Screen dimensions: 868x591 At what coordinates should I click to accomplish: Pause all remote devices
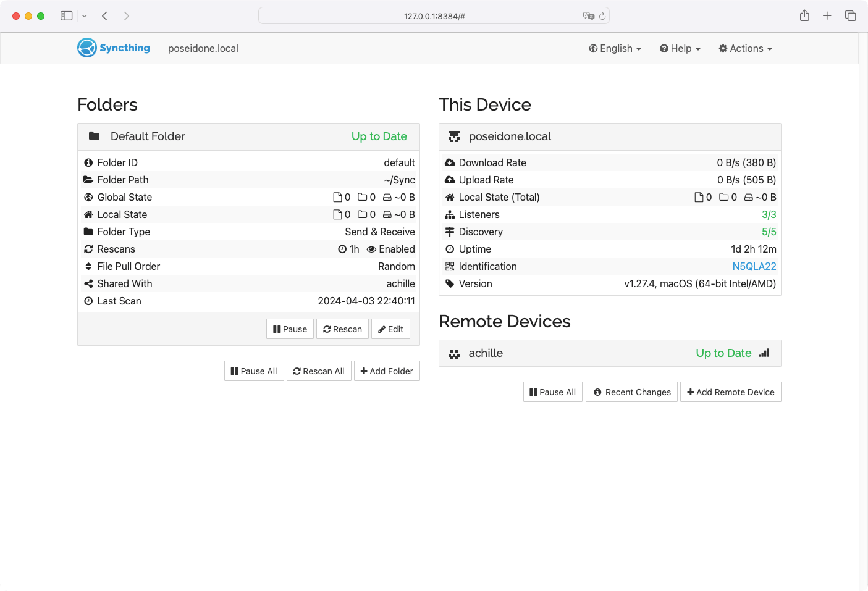pyautogui.click(x=553, y=392)
